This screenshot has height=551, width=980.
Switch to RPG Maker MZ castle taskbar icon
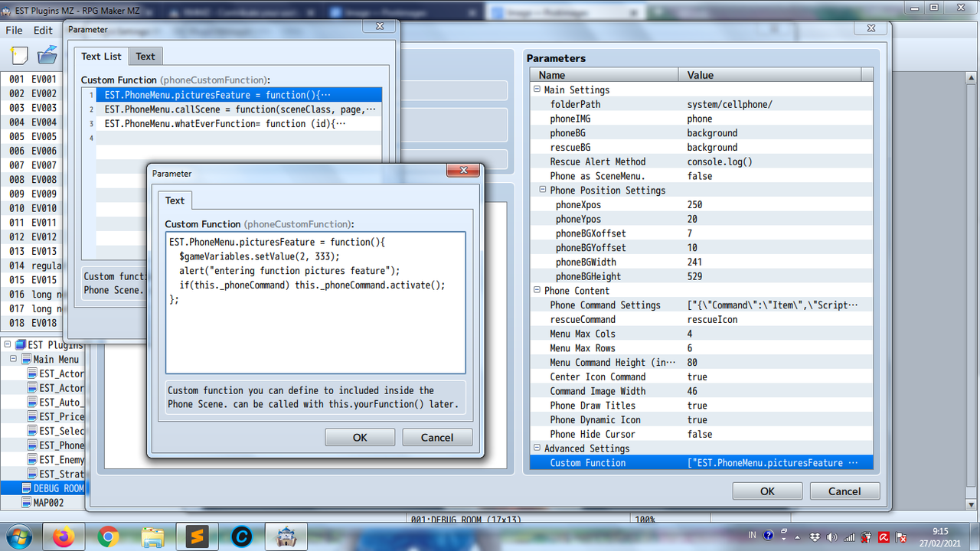286,537
